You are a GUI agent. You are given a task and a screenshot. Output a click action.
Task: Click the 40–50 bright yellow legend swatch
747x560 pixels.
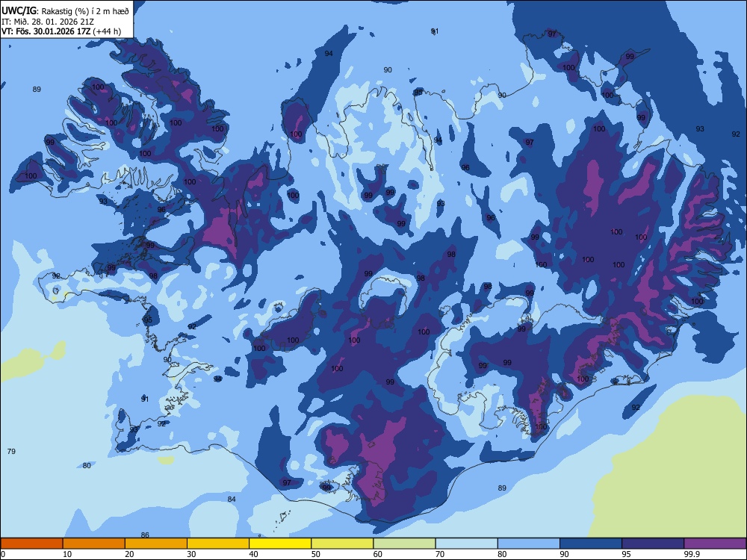coord(280,544)
